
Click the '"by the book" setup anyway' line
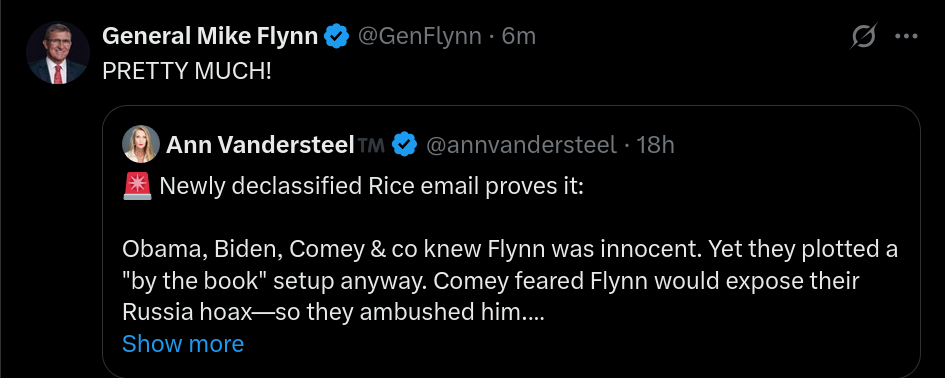point(491,281)
